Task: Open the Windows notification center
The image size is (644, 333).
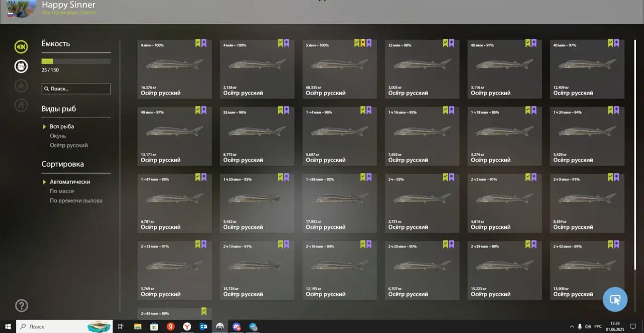Action: click(633, 326)
